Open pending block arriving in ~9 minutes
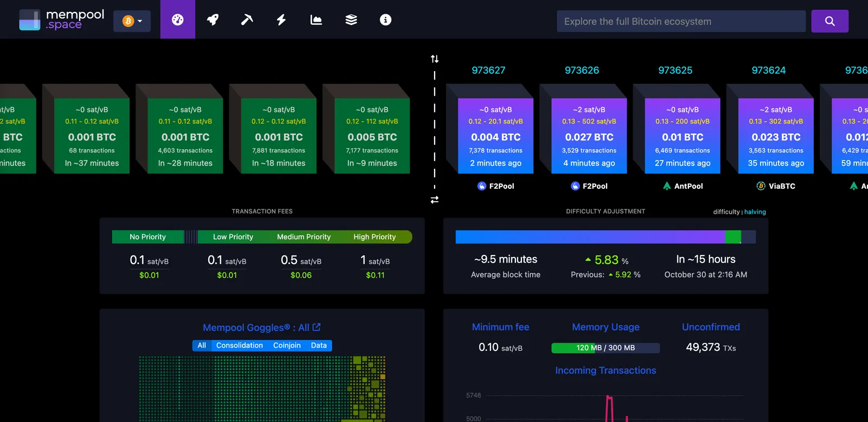868x422 pixels. [372, 136]
